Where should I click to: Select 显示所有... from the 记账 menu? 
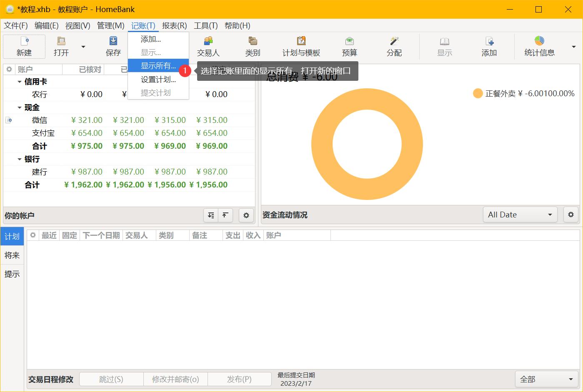[158, 66]
